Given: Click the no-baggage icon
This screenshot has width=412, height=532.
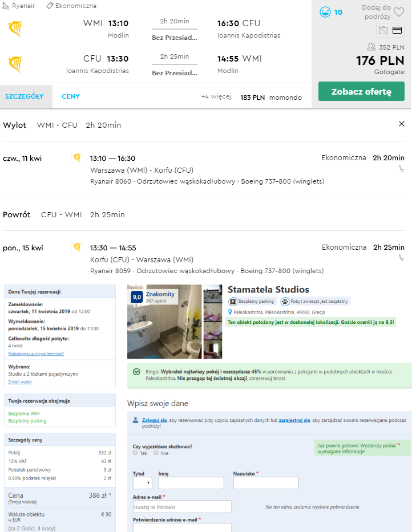Looking at the screenshot, I should (383, 30).
